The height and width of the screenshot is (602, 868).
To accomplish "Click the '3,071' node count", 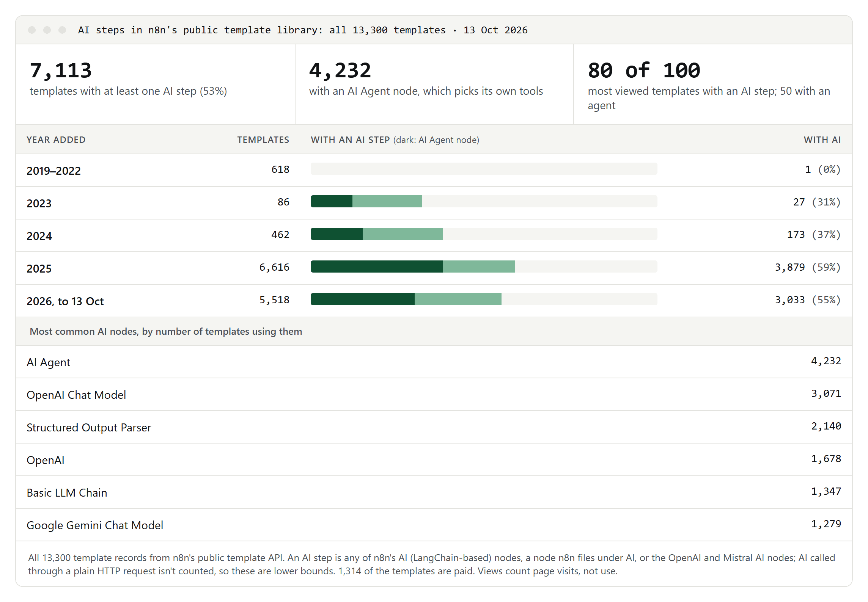I will 826,393.
